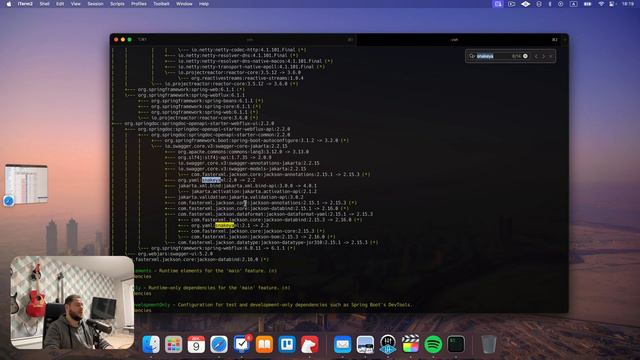The image size is (640, 360).
Task: Open the tasks app with badge
Action: coord(242,344)
